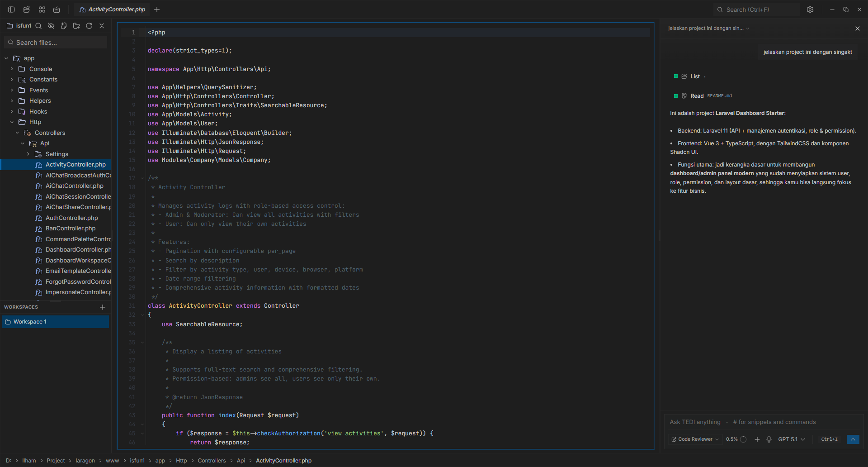This screenshot has width=868, height=467.
Task: Expand the Settings folder
Action: point(28,154)
